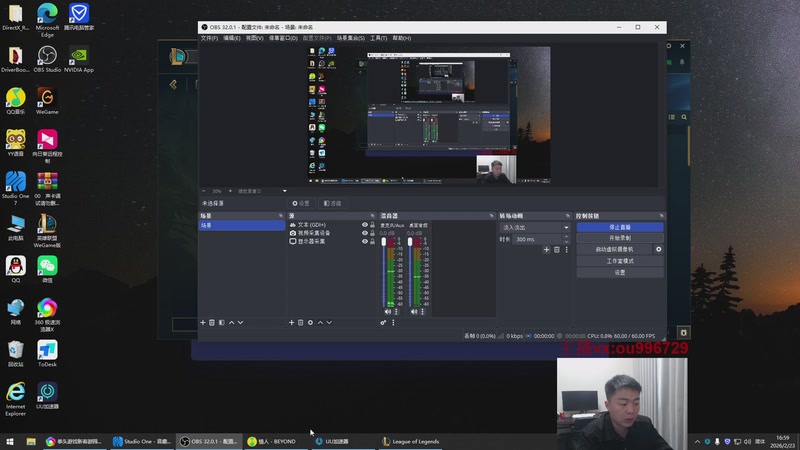
Task: Open the 场景集合(S) menu
Action: [x=351, y=38]
